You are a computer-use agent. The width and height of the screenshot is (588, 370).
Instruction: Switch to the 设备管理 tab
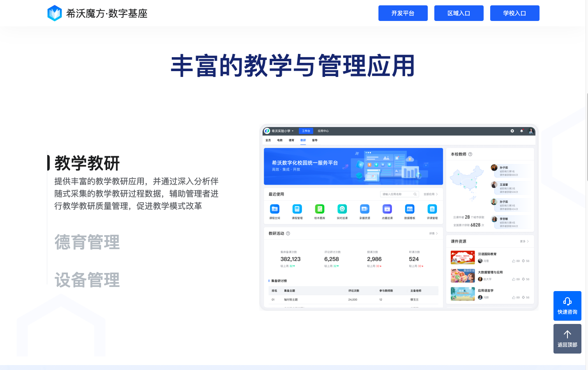click(x=87, y=280)
